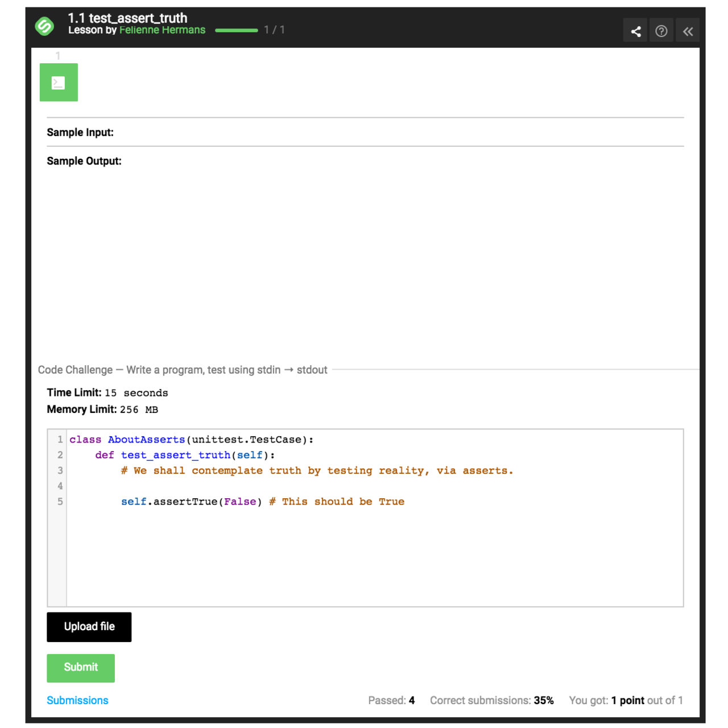
Task: Click the Stepik logo icon
Action: (x=44, y=26)
